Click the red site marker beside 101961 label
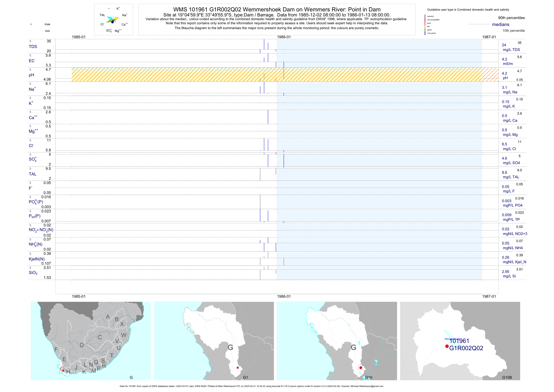554x392 pixels. coord(447,346)
